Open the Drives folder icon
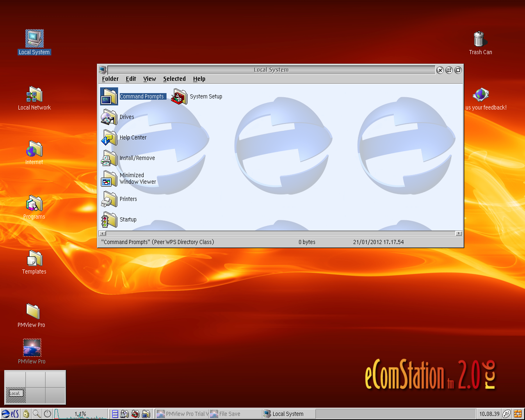This screenshot has width=525, height=420. pos(109,117)
